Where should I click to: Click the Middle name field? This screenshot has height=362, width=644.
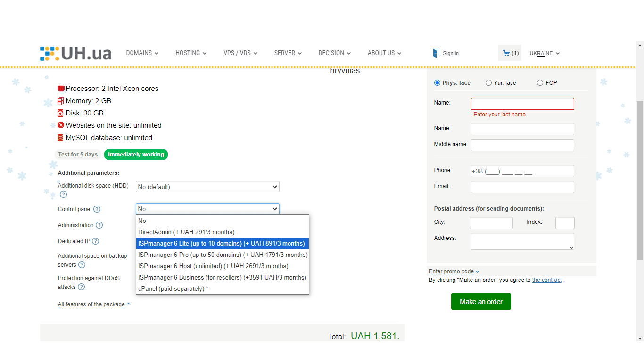[x=522, y=145]
